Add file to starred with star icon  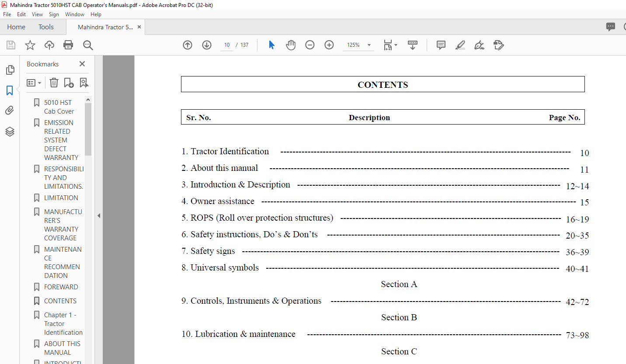(30, 45)
